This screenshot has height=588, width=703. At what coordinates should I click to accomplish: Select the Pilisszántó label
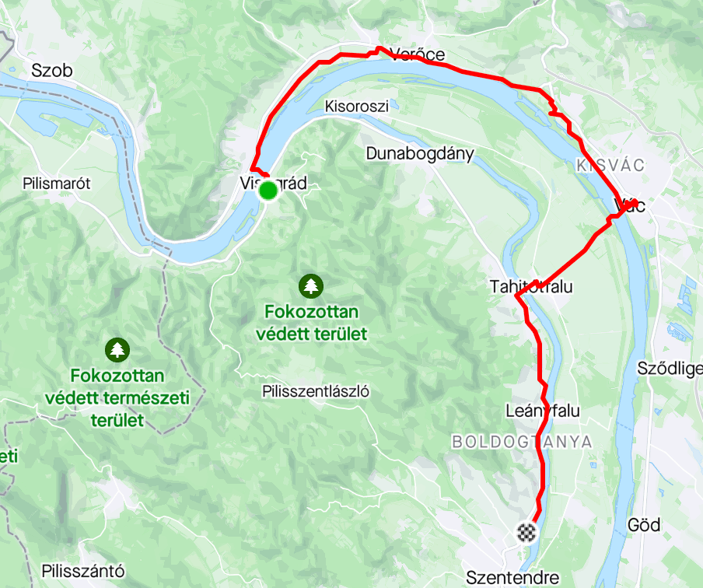tap(83, 571)
